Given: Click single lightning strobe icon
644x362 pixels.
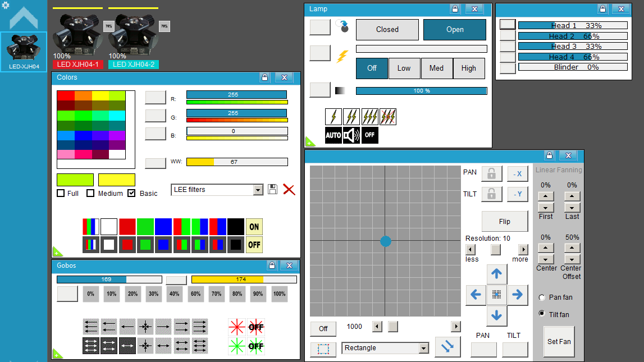Looking at the screenshot, I should [x=333, y=117].
